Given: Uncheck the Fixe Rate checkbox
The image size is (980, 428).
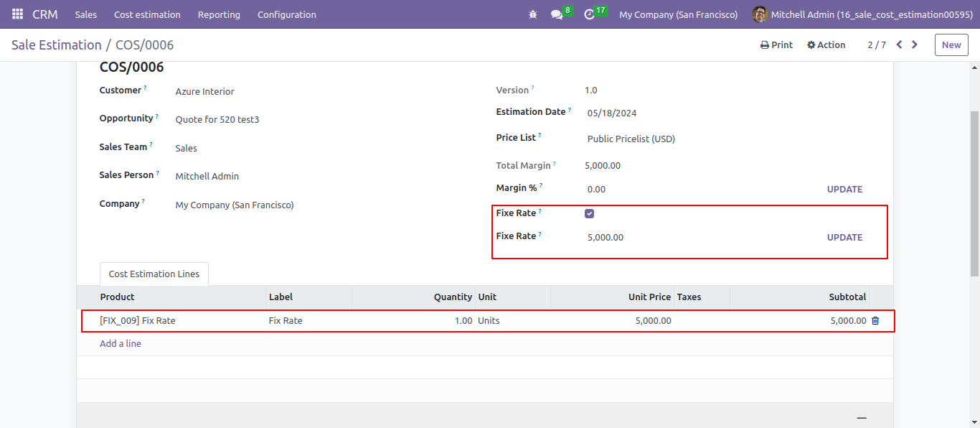Looking at the screenshot, I should click(590, 213).
